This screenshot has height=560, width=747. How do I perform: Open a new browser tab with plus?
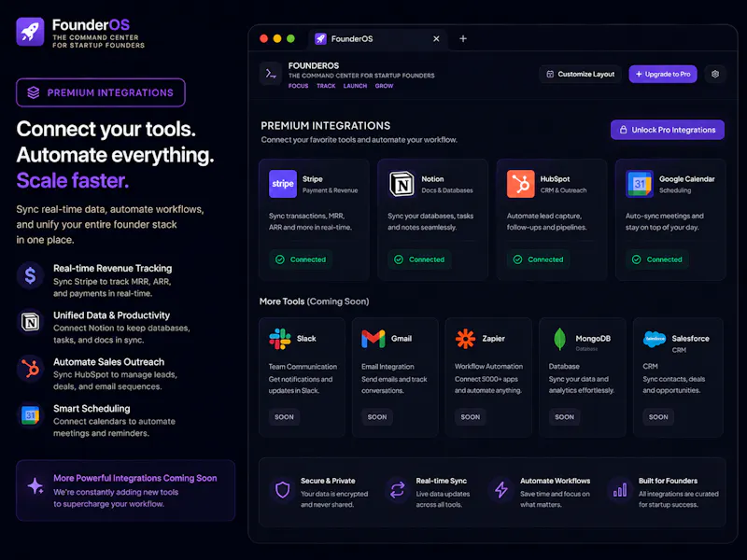tap(462, 38)
